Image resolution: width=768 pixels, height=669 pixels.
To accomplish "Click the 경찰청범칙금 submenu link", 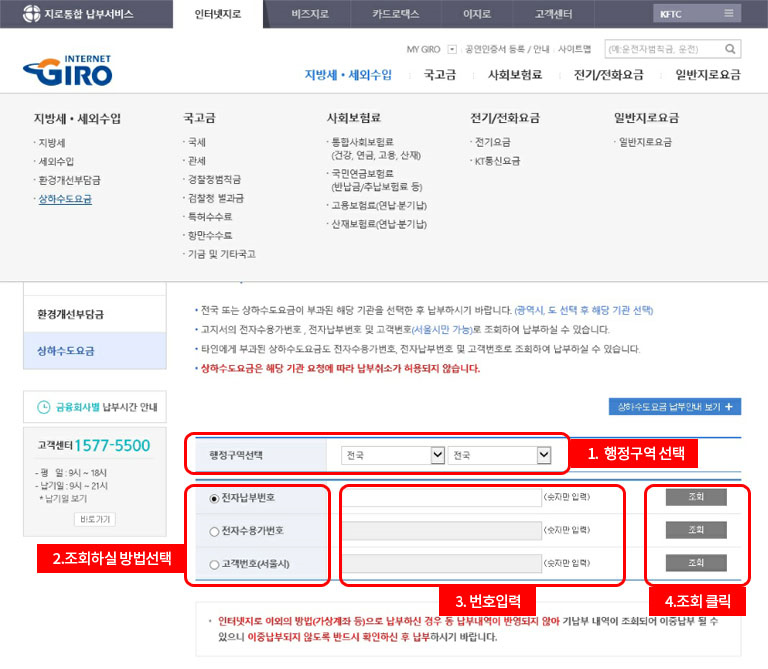I will [215, 179].
